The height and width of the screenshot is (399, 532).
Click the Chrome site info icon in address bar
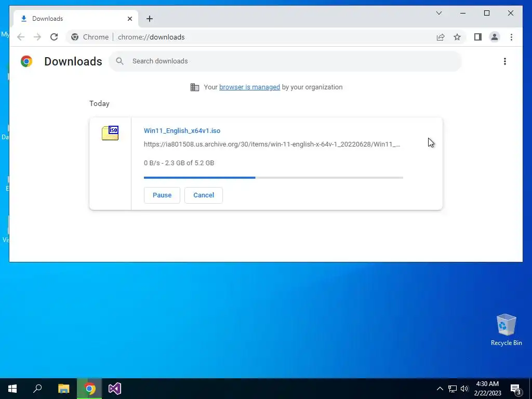coord(75,37)
